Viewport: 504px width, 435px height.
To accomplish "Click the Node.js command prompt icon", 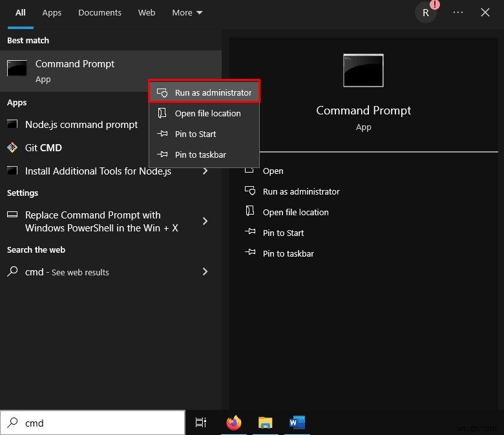I will (12, 124).
